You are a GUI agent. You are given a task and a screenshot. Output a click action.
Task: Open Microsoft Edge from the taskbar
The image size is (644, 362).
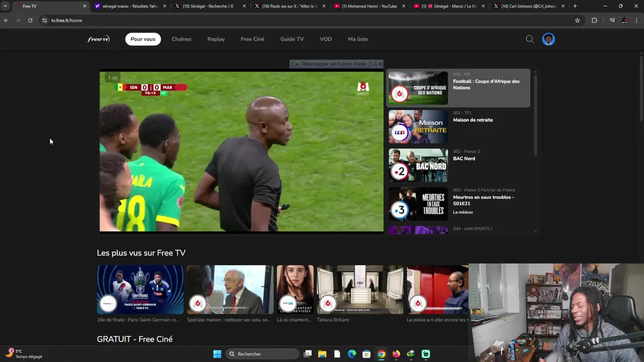(x=352, y=354)
